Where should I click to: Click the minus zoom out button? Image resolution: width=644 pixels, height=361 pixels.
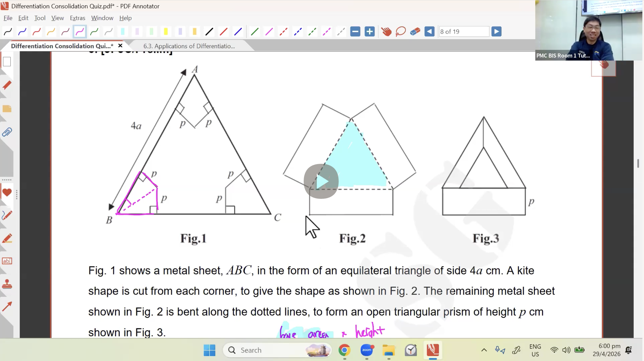pyautogui.click(x=355, y=31)
